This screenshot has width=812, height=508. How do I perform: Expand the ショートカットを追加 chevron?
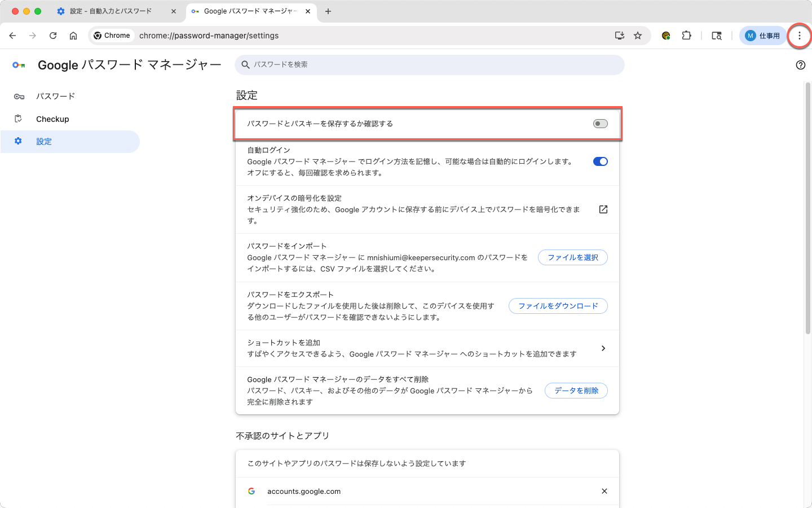click(x=603, y=348)
